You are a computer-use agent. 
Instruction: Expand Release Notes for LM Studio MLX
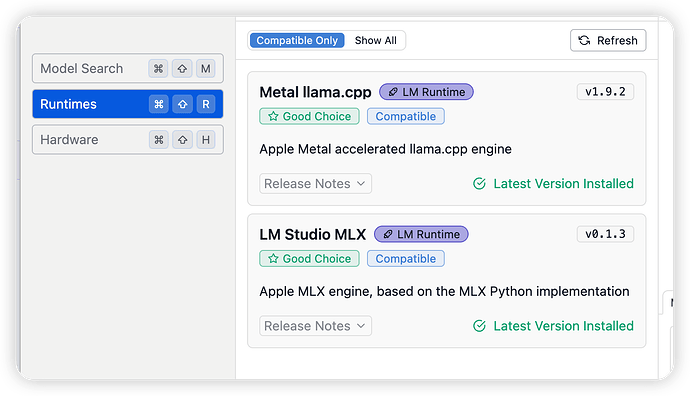click(316, 326)
